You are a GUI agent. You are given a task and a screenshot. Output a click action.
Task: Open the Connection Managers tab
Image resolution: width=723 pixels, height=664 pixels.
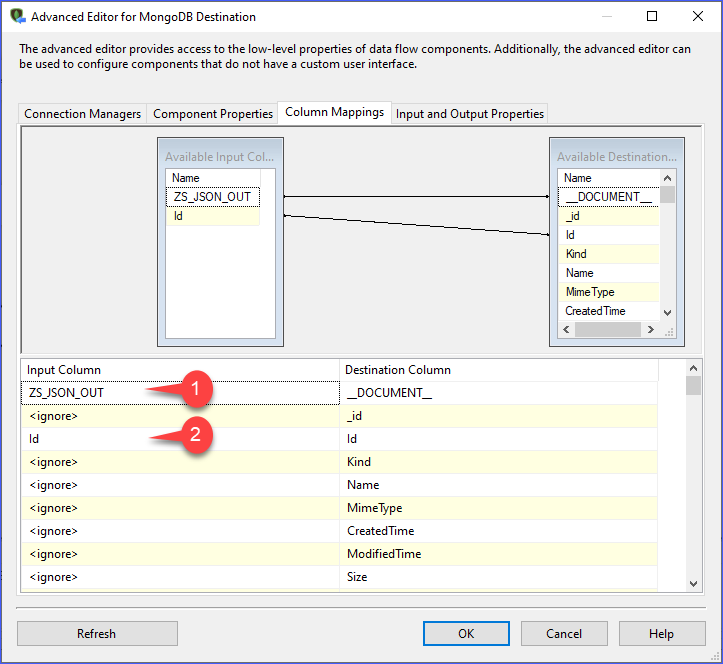(x=83, y=113)
